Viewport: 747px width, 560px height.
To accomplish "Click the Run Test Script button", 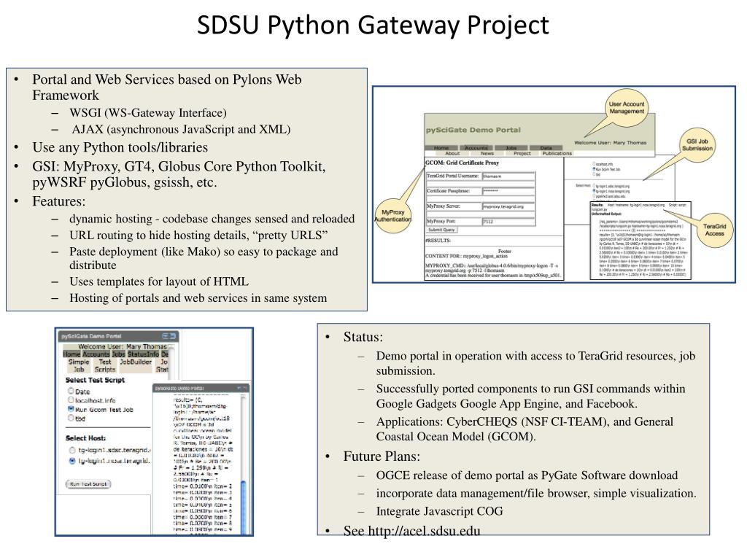I will pyautogui.click(x=88, y=484).
